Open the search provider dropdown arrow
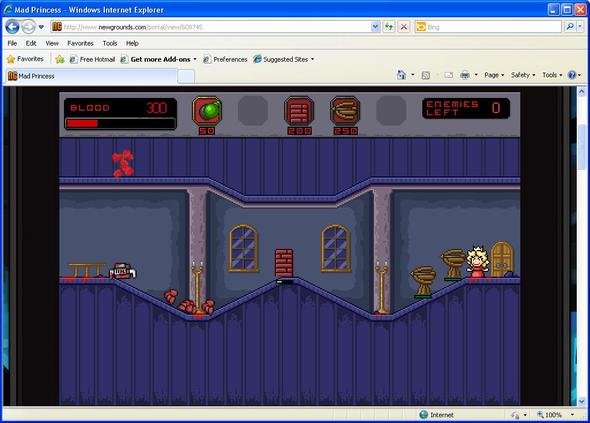Image resolution: width=590 pixels, height=423 pixels. click(x=580, y=27)
